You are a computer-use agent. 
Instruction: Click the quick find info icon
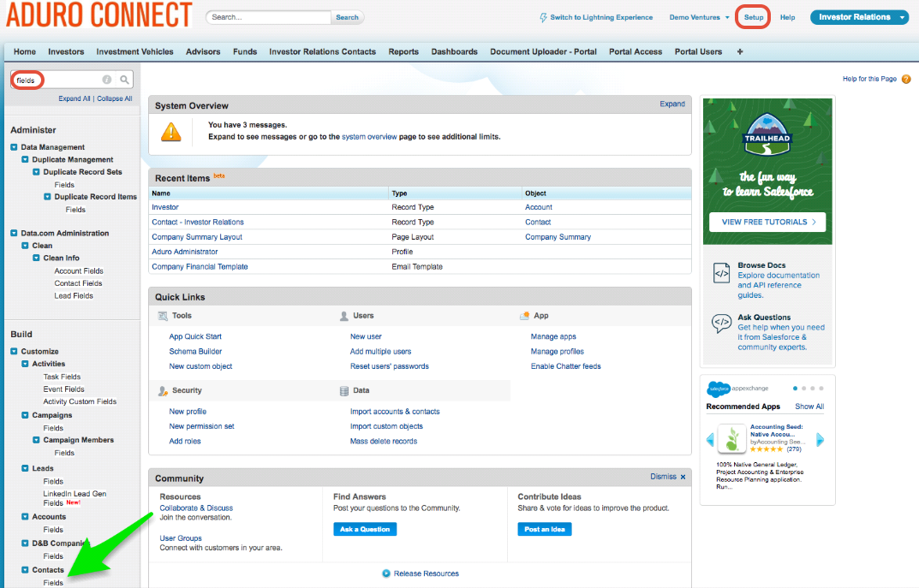pos(107,80)
